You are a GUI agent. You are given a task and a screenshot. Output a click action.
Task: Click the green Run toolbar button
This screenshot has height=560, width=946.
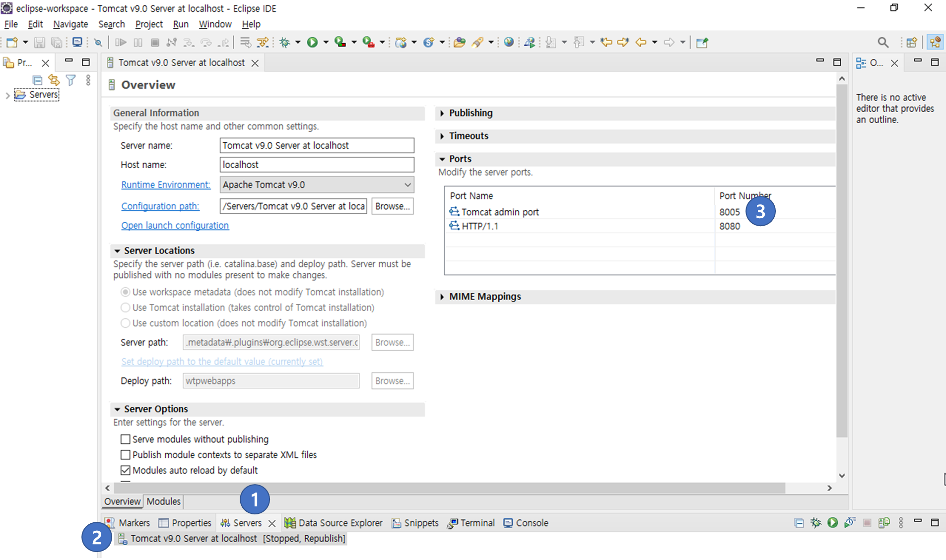tap(312, 43)
